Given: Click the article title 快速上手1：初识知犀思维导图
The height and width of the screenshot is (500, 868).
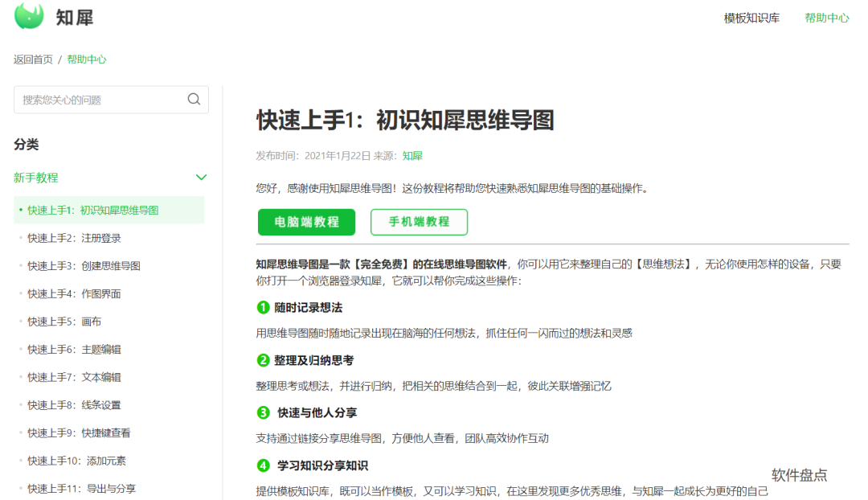Looking at the screenshot, I should (405, 120).
